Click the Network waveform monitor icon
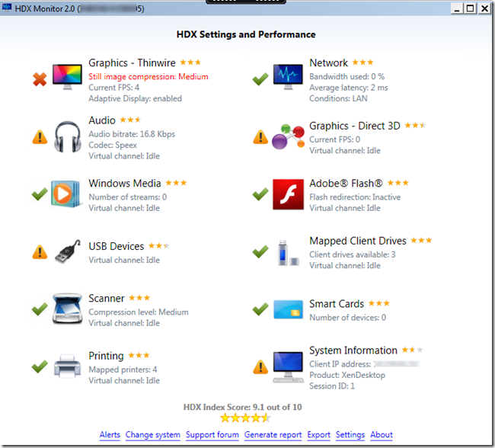 [x=288, y=77]
